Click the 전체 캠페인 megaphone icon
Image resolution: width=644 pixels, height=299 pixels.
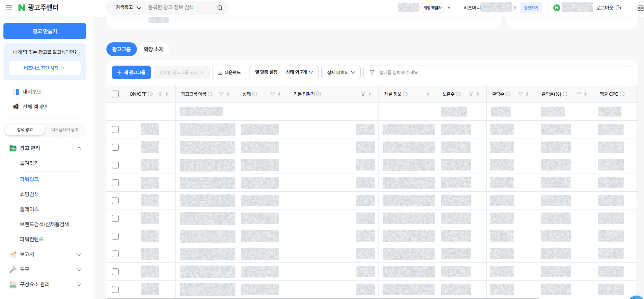click(x=16, y=107)
